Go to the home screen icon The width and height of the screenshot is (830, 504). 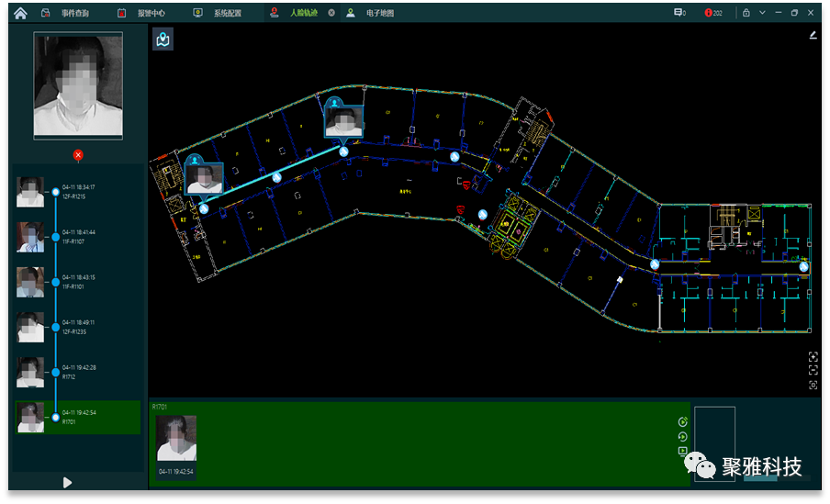pos(20,13)
